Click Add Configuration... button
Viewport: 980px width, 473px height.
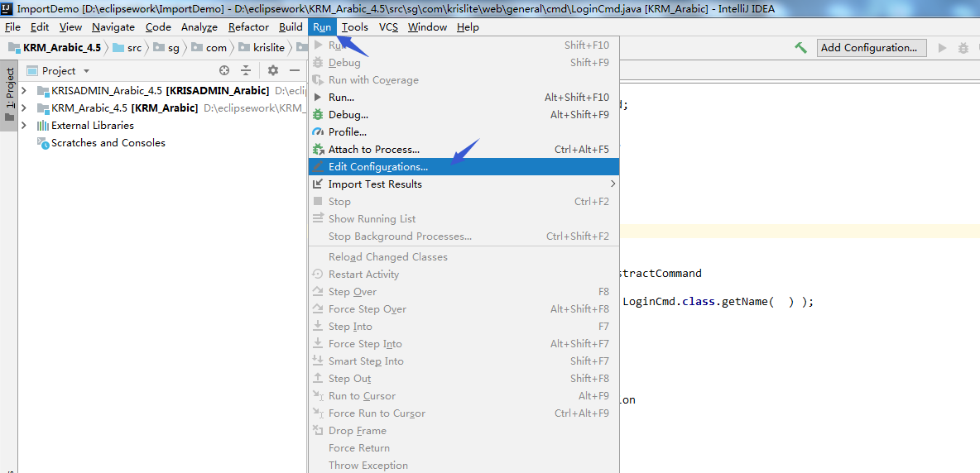(x=872, y=48)
